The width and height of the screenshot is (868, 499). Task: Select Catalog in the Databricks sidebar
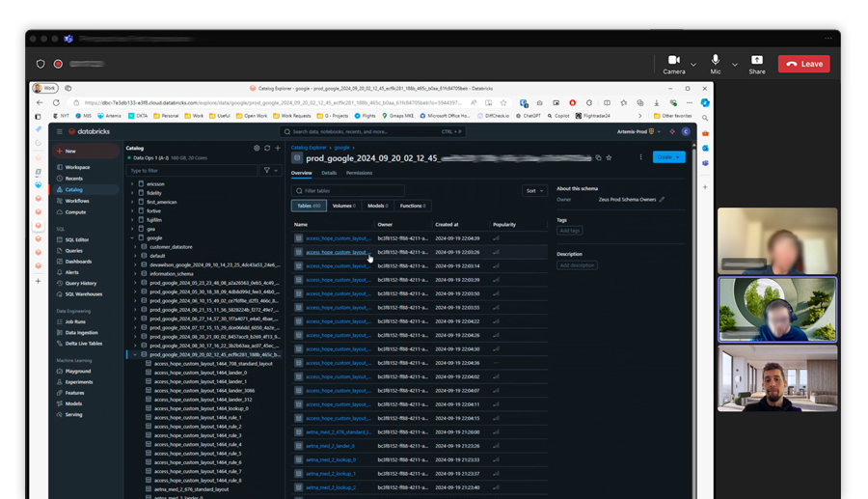tap(73, 189)
